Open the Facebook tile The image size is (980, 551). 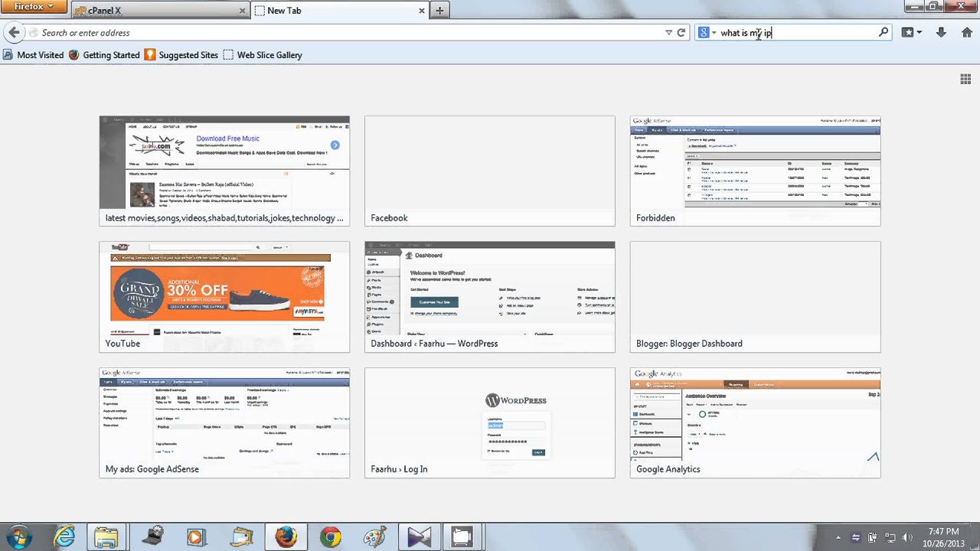tap(490, 171)
